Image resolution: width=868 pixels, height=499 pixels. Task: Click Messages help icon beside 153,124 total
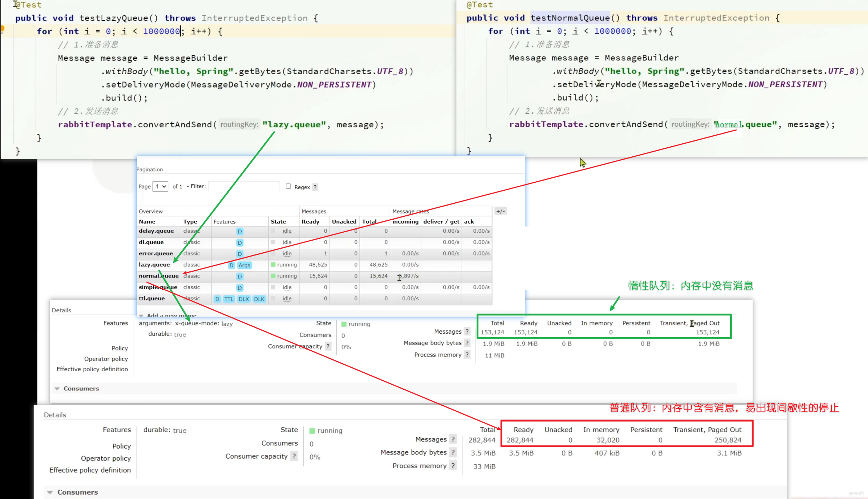click(x=467, y=331)
